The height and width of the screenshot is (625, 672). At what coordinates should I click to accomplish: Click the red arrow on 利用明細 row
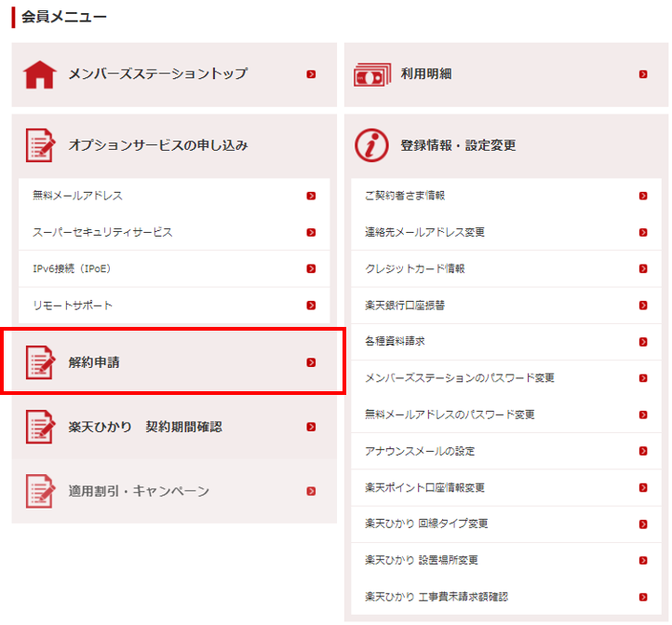coord(643,75)
